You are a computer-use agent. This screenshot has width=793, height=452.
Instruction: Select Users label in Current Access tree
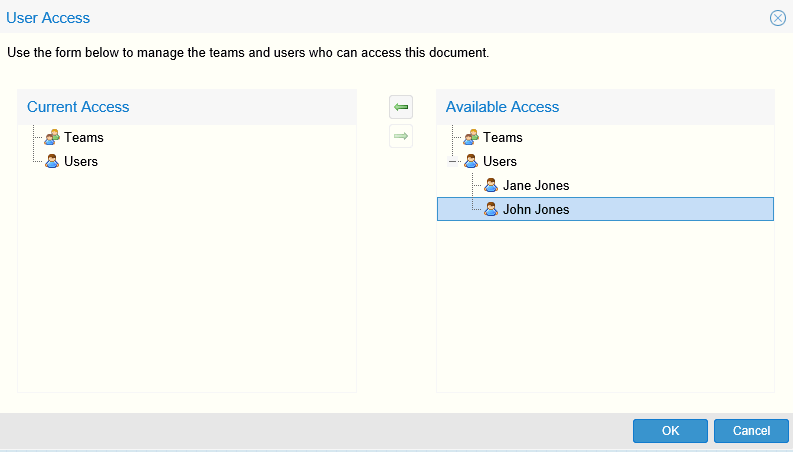tap(81, 161)
